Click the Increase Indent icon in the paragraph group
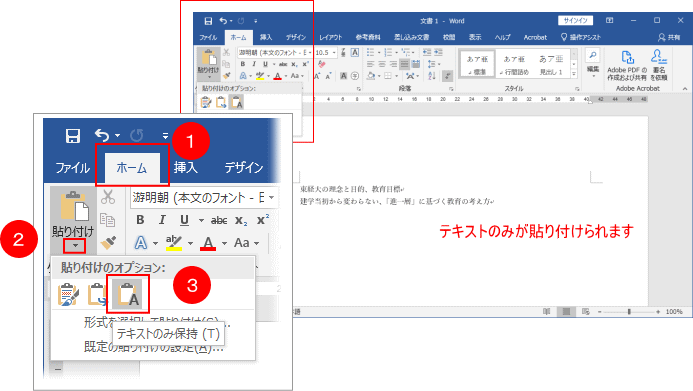Viewport: 693px width, 391px height. point(438,52)
